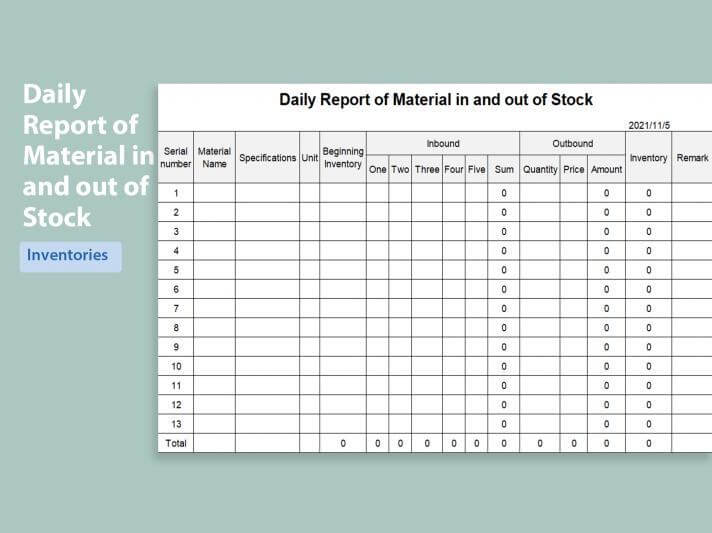
Task: Click the Inventories category tag
Action: [67, 255]
